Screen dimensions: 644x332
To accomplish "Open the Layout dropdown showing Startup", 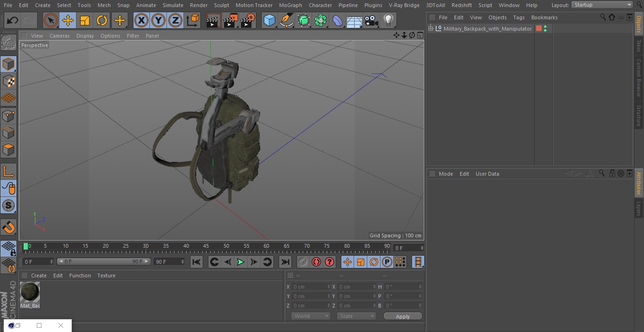I will pyautogui.click(x=602, y=5).
